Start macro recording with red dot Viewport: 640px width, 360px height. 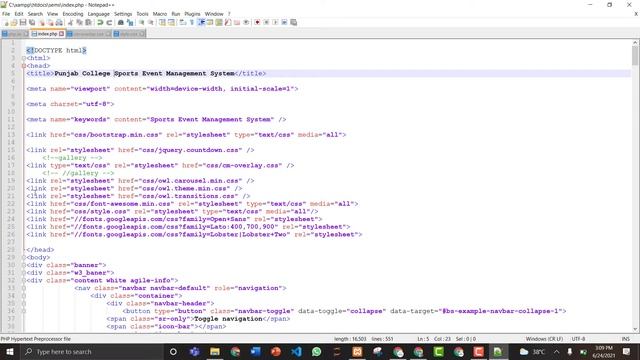pos(257,22)
